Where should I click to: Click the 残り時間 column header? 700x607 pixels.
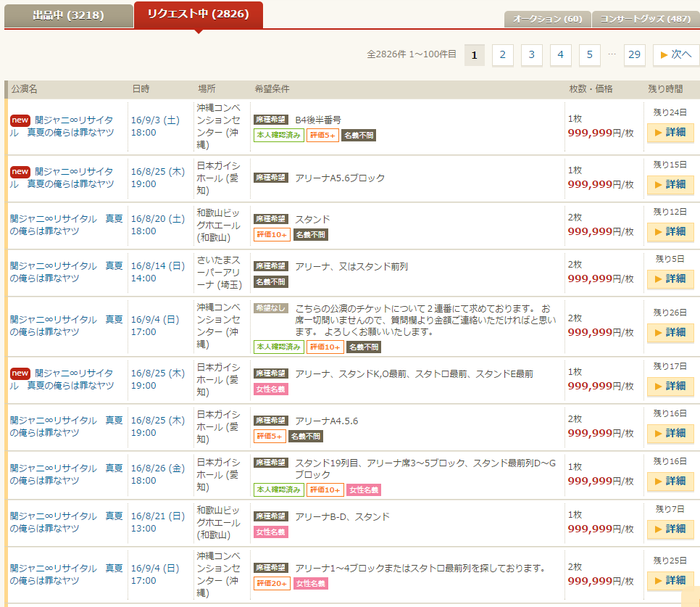pyautogui.click(x=665, y=89)
